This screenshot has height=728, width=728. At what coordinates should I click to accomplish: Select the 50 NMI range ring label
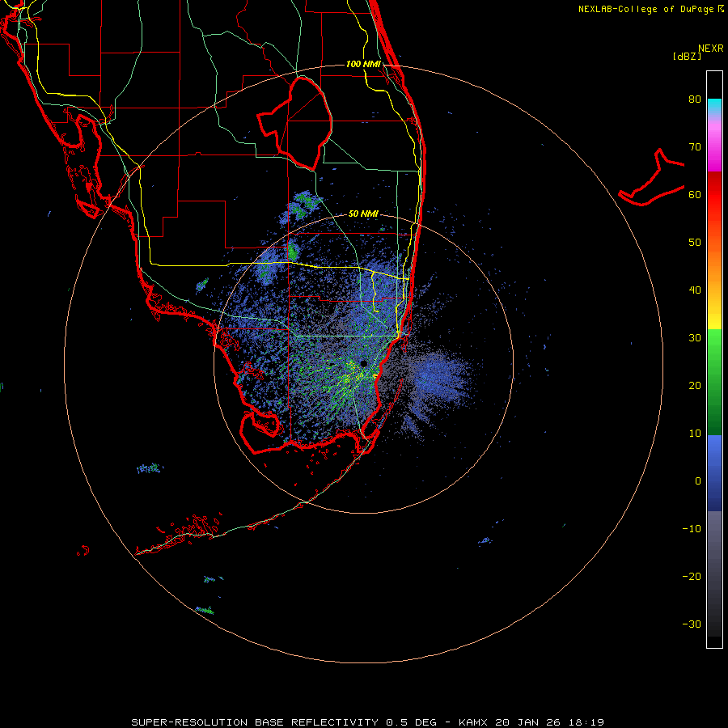[x=363, y=214]
